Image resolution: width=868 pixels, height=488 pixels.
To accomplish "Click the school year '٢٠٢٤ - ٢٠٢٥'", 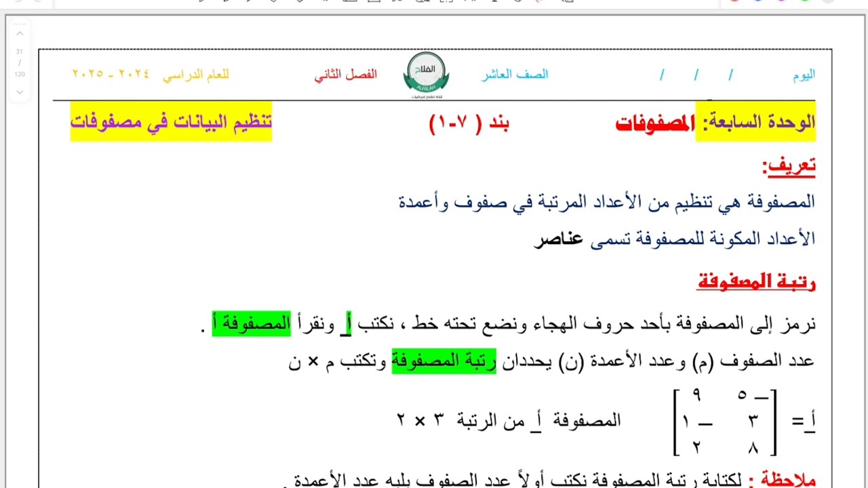I will tap(111, 74).
